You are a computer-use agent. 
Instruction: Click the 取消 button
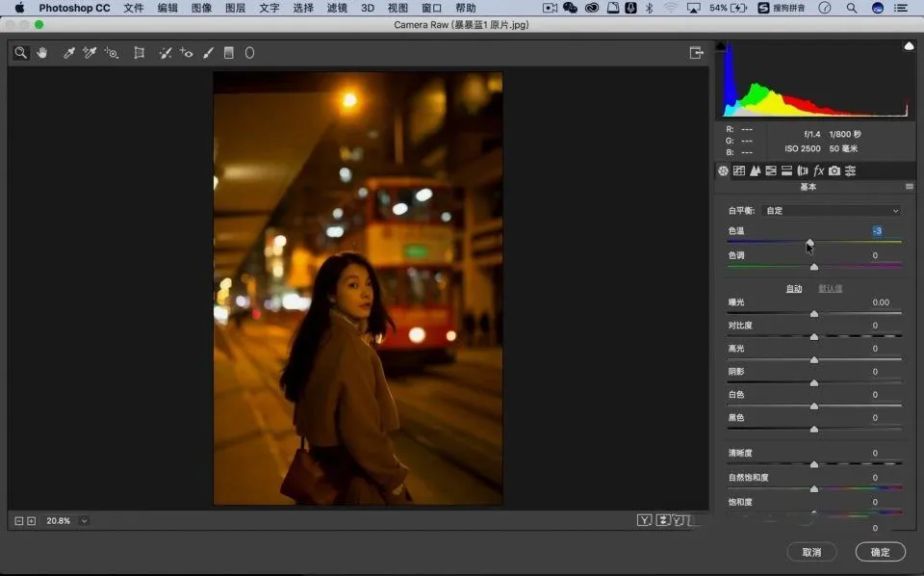(811, 552)
